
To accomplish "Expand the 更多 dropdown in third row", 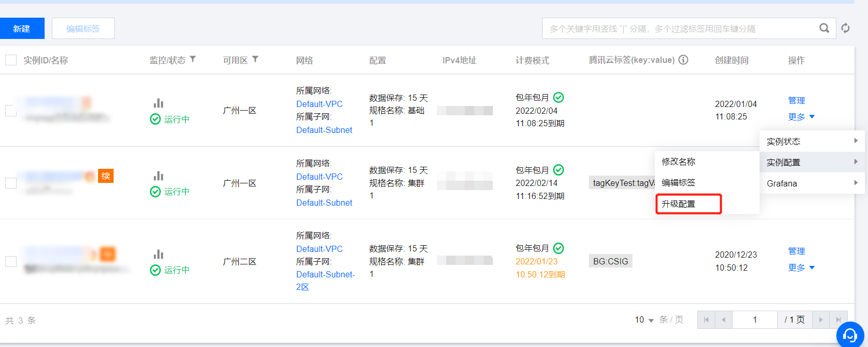I will tap(801, 268).
